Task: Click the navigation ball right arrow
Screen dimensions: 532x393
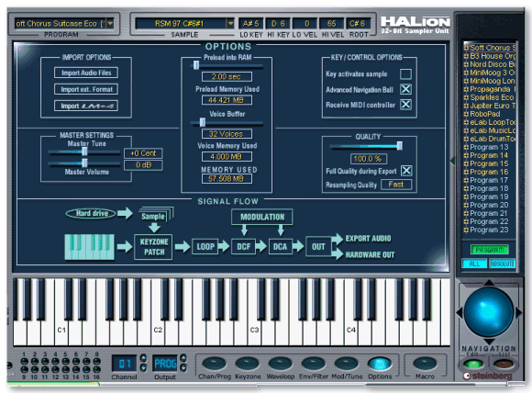Action: coord(518,312)
